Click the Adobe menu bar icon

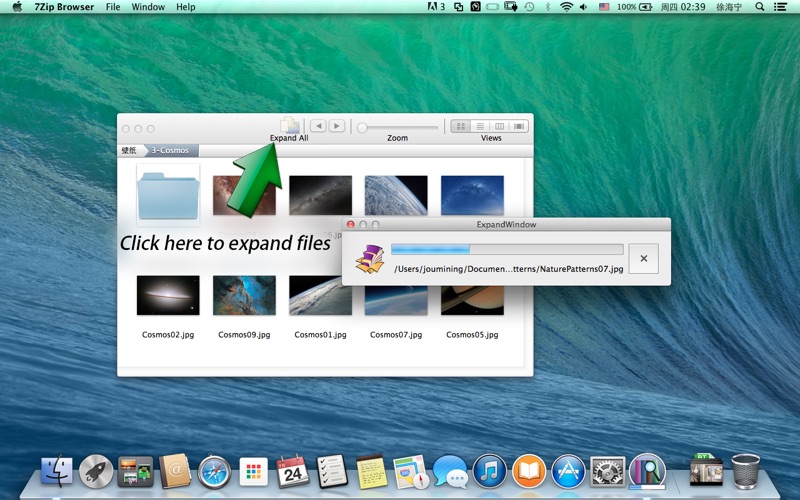pyautogui.click(x=436, y=7)
